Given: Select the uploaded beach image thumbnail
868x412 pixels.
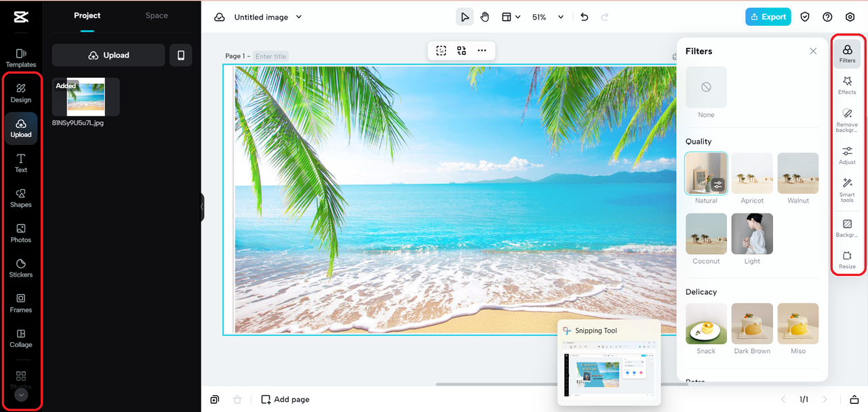Looking at the screenshot, I should tap(86, 97).
